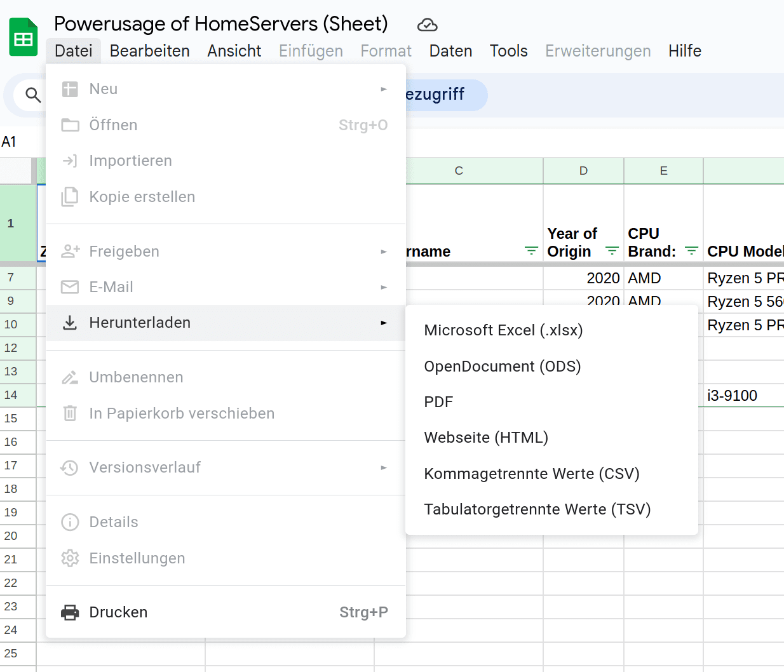The image size is (784, 672).
Task: Expand the Neu submenu arrow
Action: [384, 89]
